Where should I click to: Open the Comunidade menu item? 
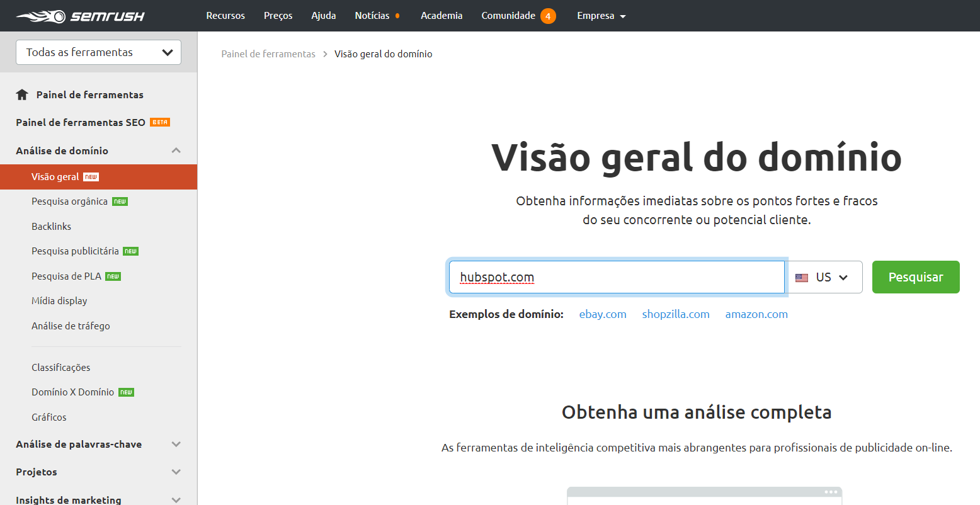[508, 16]
